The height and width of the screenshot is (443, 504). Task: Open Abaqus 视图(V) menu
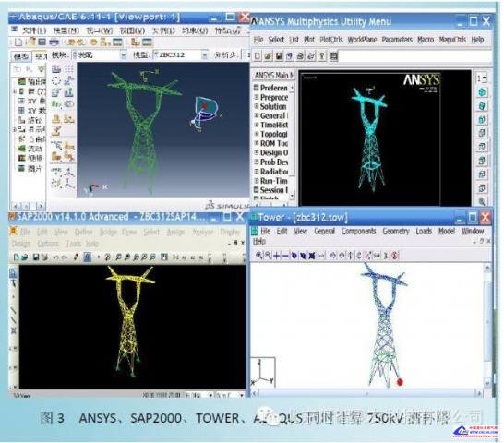132,30
